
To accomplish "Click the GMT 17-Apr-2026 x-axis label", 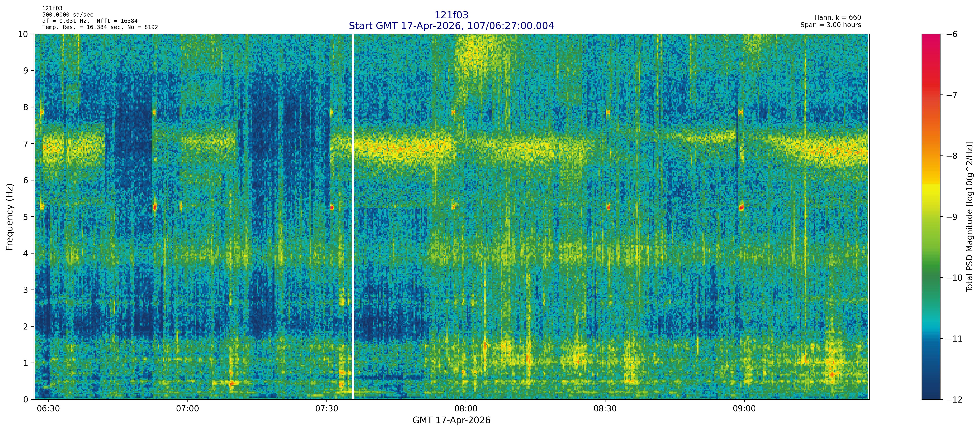I will (x=451, y=420).
